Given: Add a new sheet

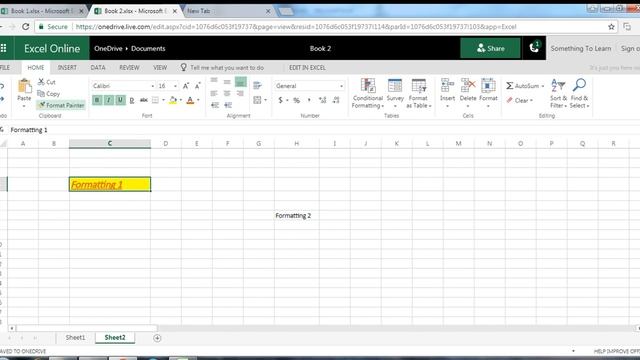Looking at the screenshot, I should 157,338.
